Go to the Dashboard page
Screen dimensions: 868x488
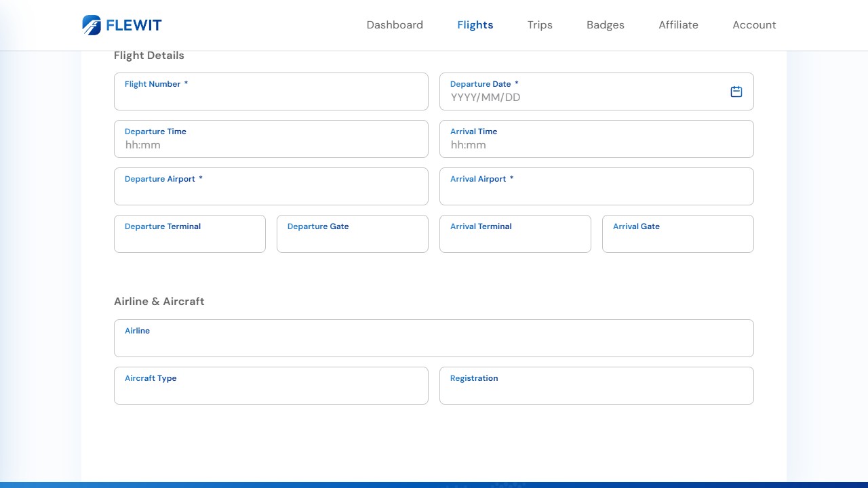[x=395, y=25]
